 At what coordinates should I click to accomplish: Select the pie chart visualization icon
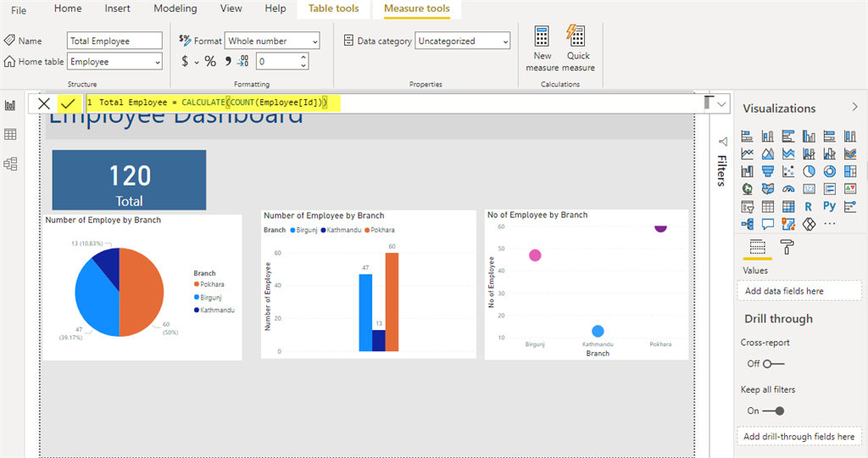coord(809,171)
